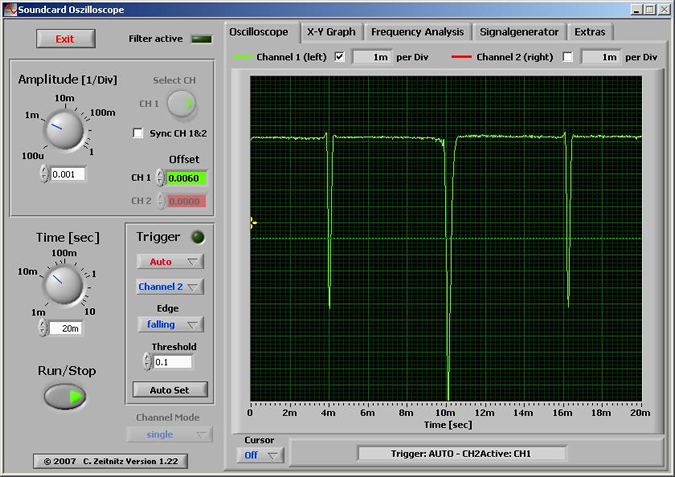Enable the Channel 2 (right) checkbox
The width and height of the screenshot is (675, 477).
coord(568,57)
